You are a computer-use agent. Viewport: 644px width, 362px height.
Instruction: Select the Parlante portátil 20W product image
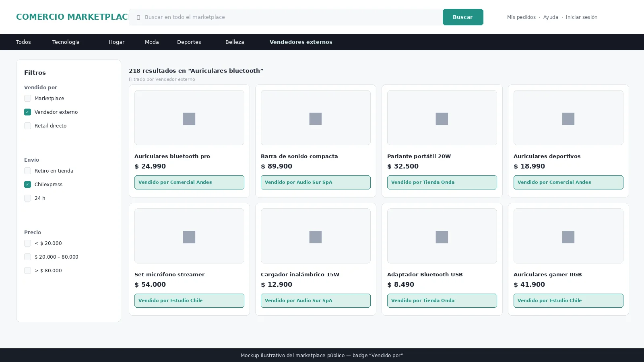click(442, 117)
